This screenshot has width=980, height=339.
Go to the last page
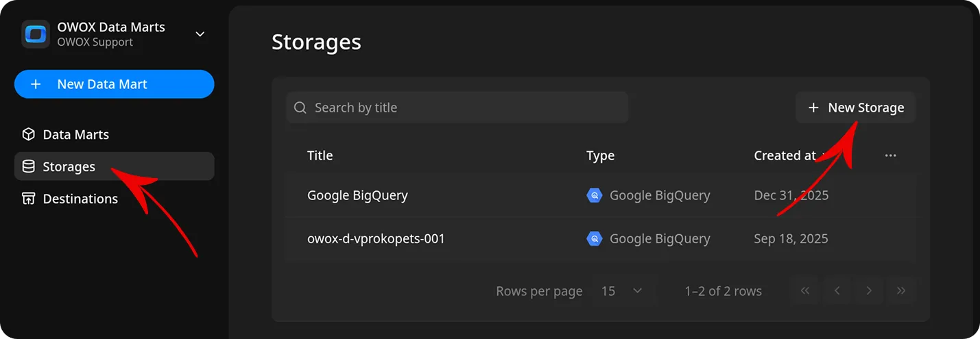tap(901, 291)
